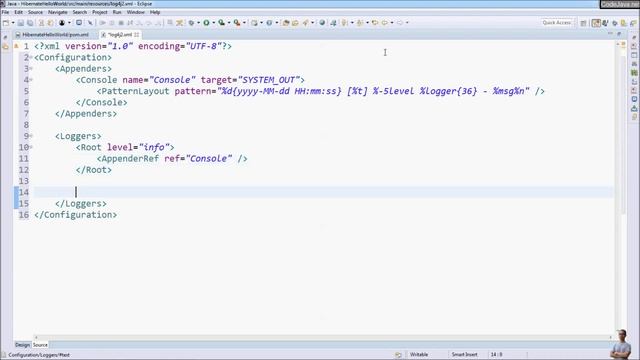Collapse the Configuration element fold marker

click(31, 57)
